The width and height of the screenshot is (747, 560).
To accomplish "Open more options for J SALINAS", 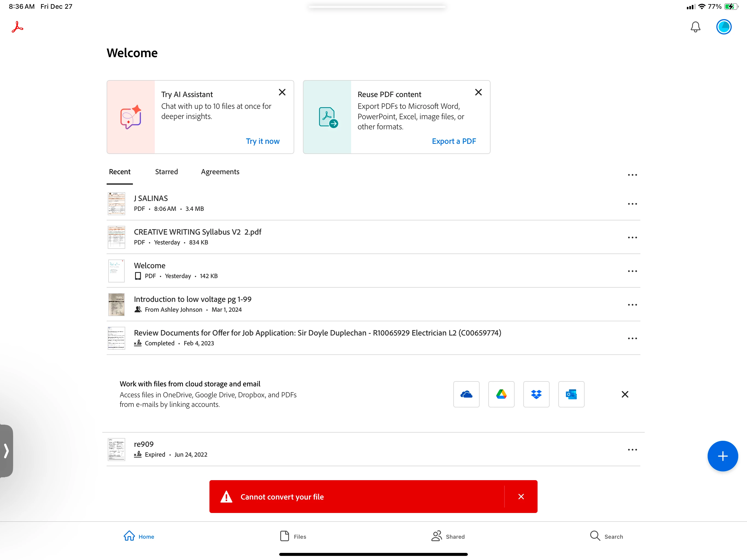I will (x=632, y=204).
